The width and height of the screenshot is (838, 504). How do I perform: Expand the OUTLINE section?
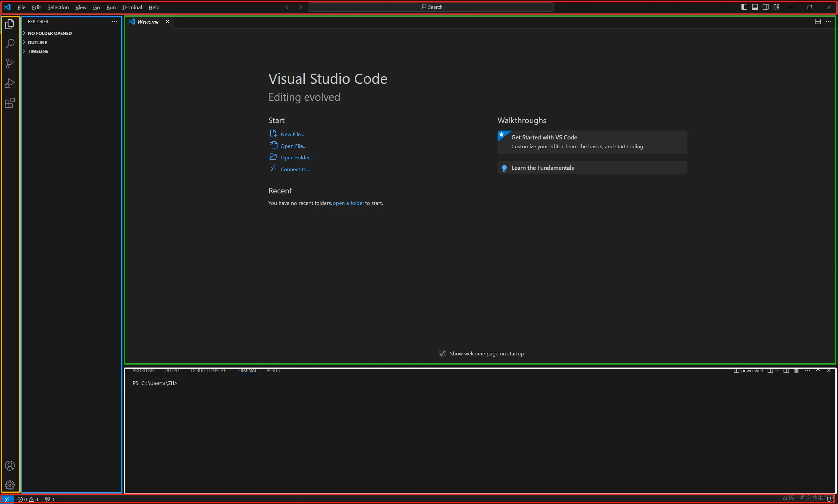pyautogui.click(x=37, y=43)
